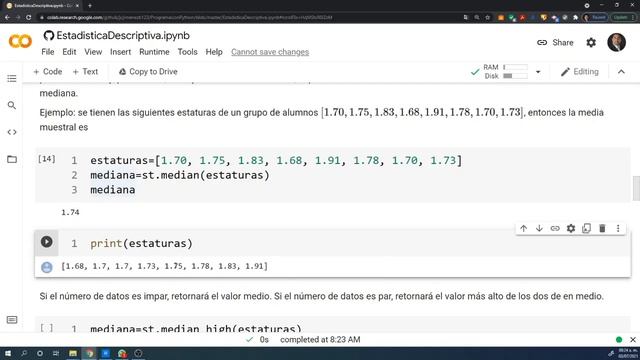640x360 pixels.
Task: Open File Explorer from taskbar
Action: [73, 353]
